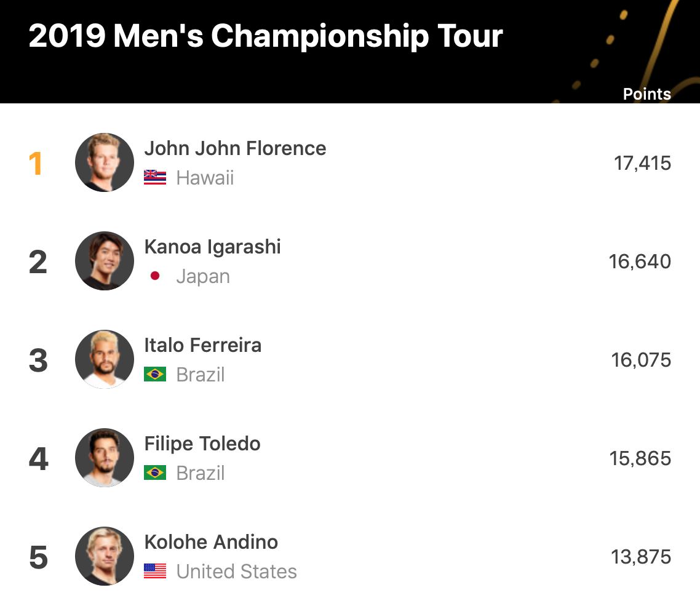Click the Japan flag icon
Viewport: 700px width, 598px height.
click(155, 276)
